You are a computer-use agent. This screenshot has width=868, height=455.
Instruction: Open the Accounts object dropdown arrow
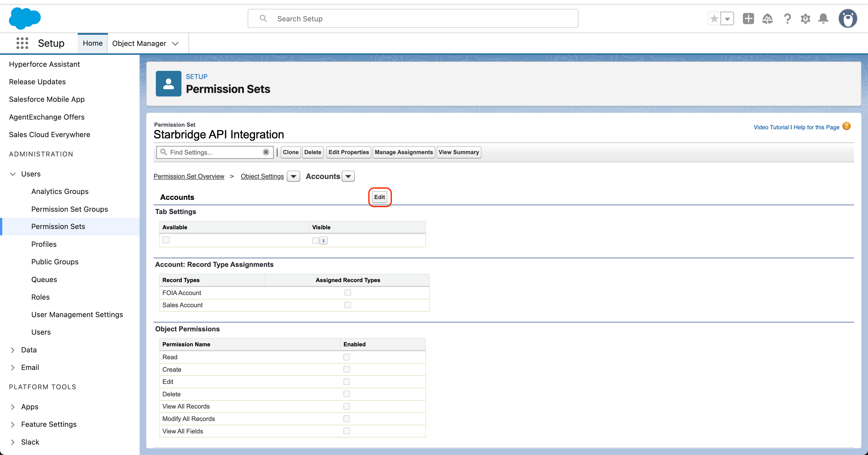coord(348,176)
